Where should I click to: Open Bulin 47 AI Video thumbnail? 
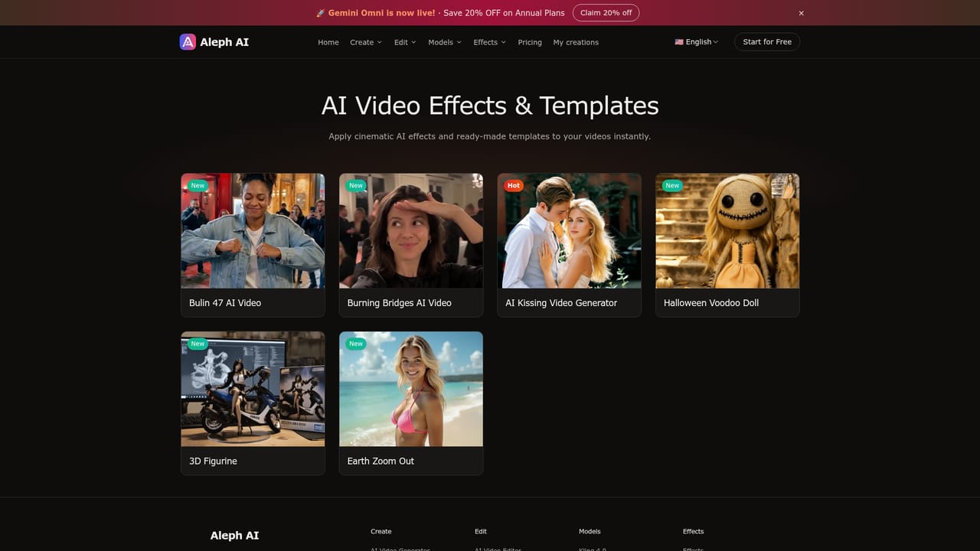click(x=253, y=231)
